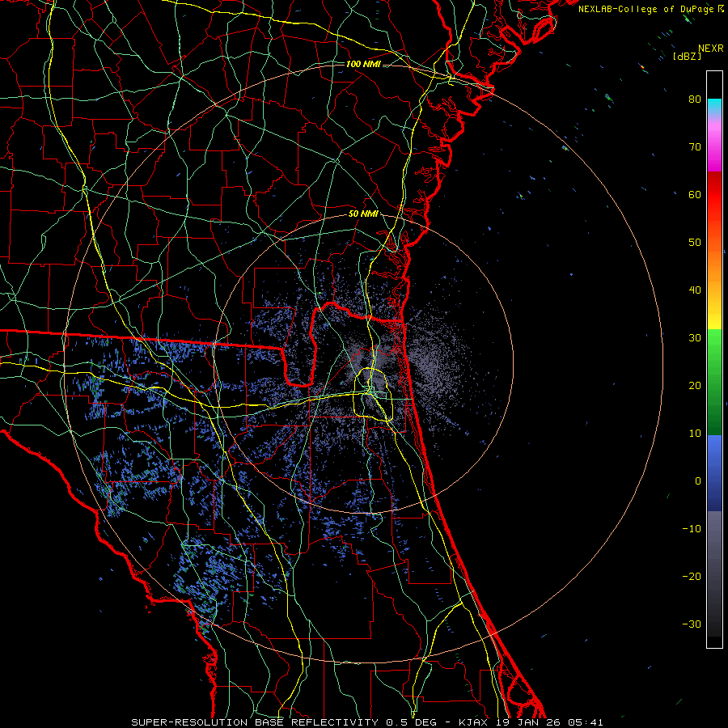
Task: Click the 0 value on the dBZ scale
Action: point(698,481)
